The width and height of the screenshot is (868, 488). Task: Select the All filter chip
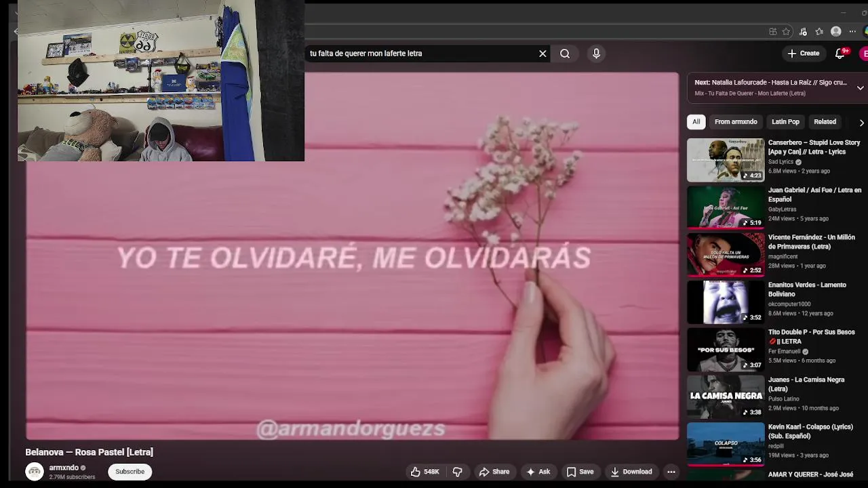(696, 122)
